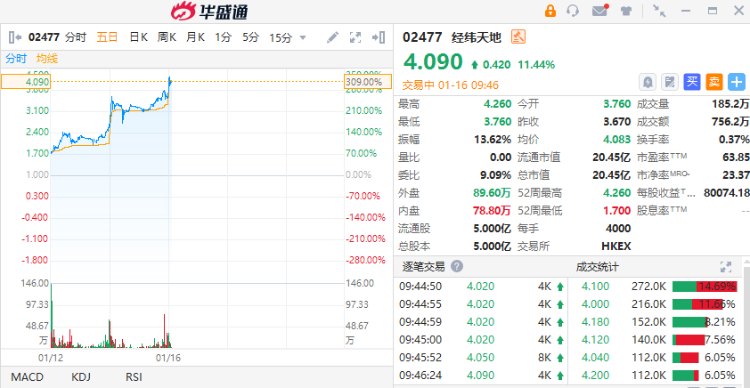Click the chart drawing pencil icon
The image size is (750, 388).
click(333, 37)
